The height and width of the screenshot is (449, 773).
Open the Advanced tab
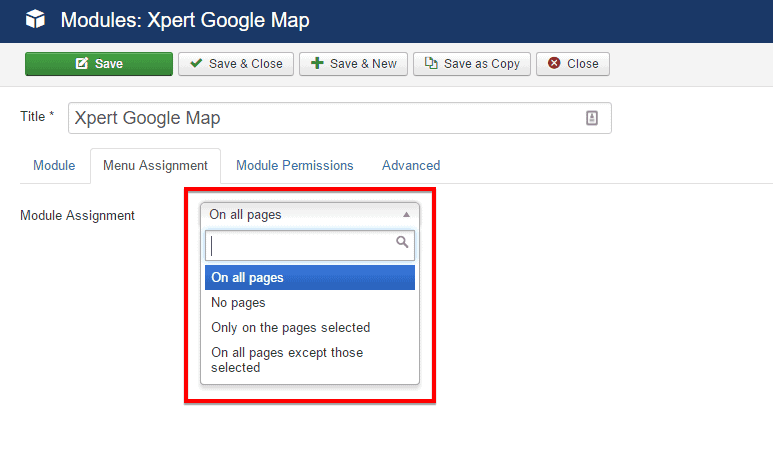pyautogui.click(x=411, y=166)
